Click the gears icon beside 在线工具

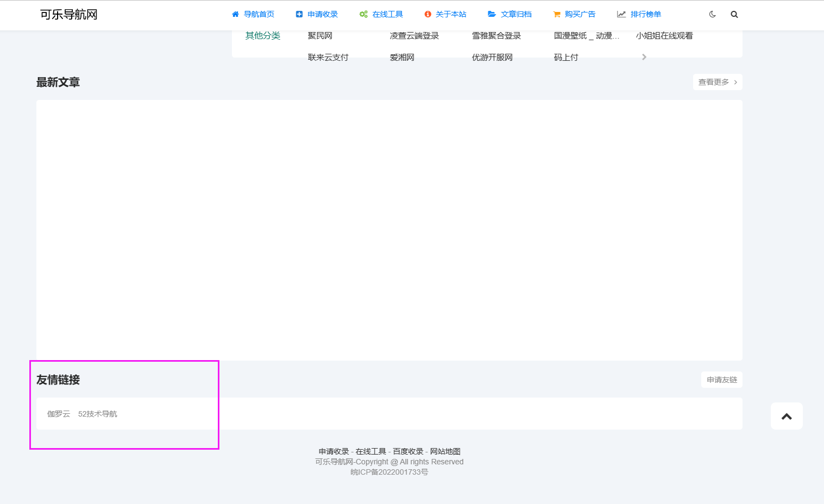pyautogui.click(x=363, y=15)
